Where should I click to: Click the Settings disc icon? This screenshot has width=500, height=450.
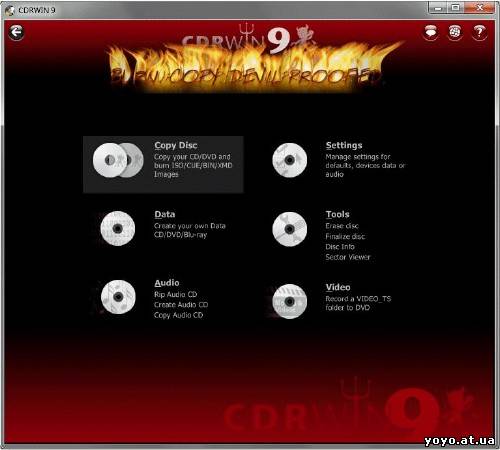(x=289, y=160)
